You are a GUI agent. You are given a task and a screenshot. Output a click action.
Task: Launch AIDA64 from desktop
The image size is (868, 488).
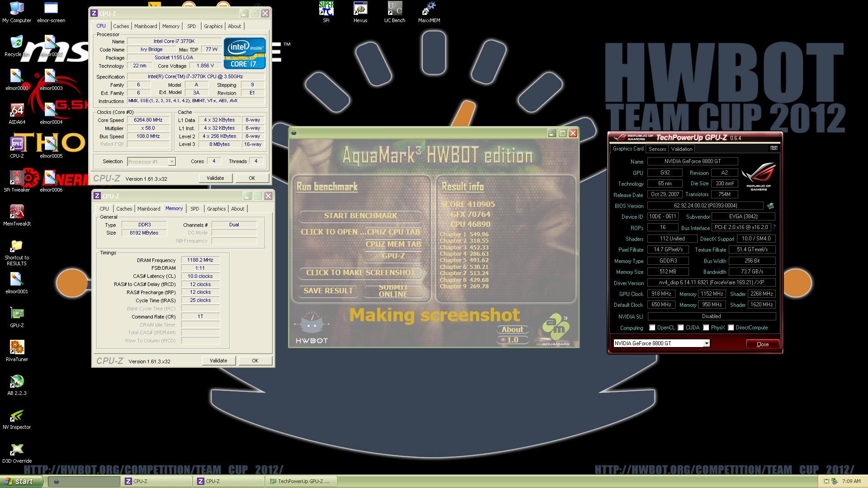(x=17, y=113)
